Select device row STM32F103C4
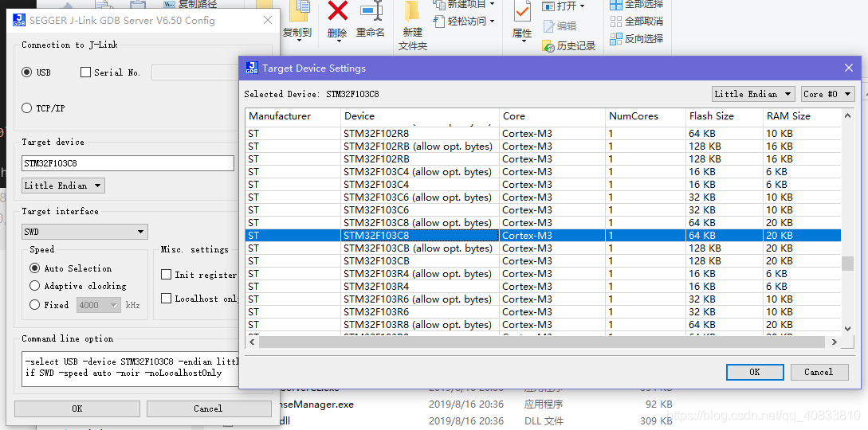Image resolution: width=868 pixels, height=430 pixels. [x=544, y=185]
